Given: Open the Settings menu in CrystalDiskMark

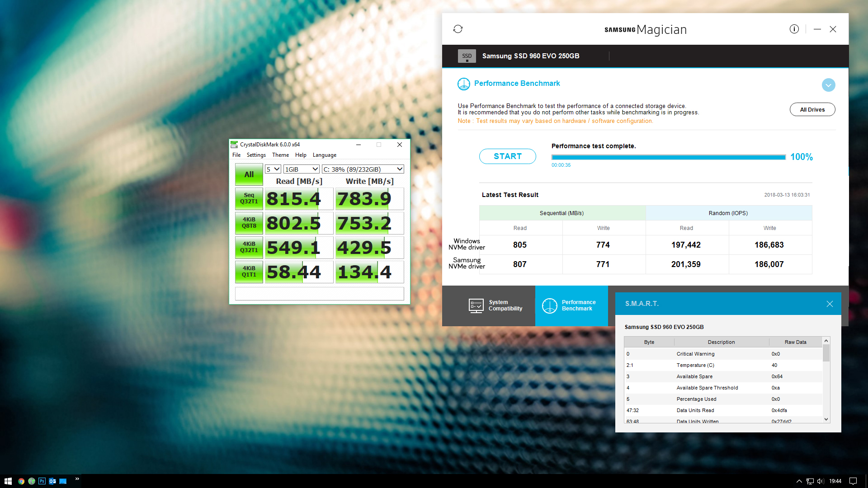Looking at the screenshot, I should coord(256,155).
